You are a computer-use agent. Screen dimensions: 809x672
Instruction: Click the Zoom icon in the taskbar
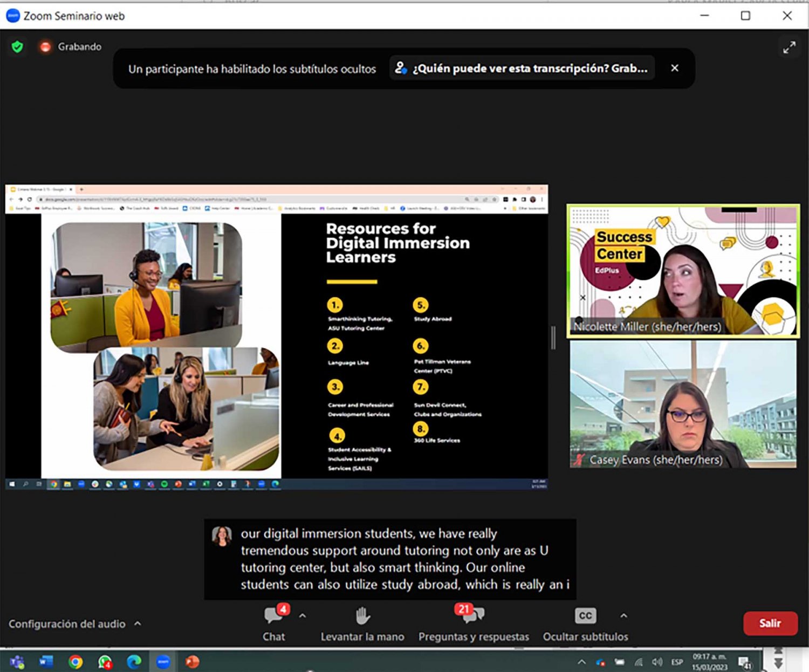(x=163, y=661)
